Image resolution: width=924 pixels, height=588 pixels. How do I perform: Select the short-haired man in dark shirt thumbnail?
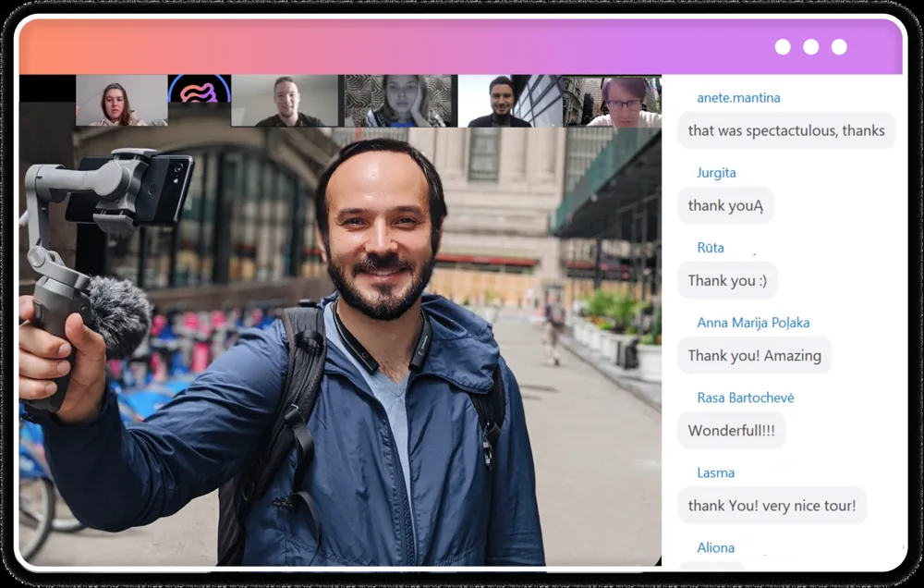point(285,100)
